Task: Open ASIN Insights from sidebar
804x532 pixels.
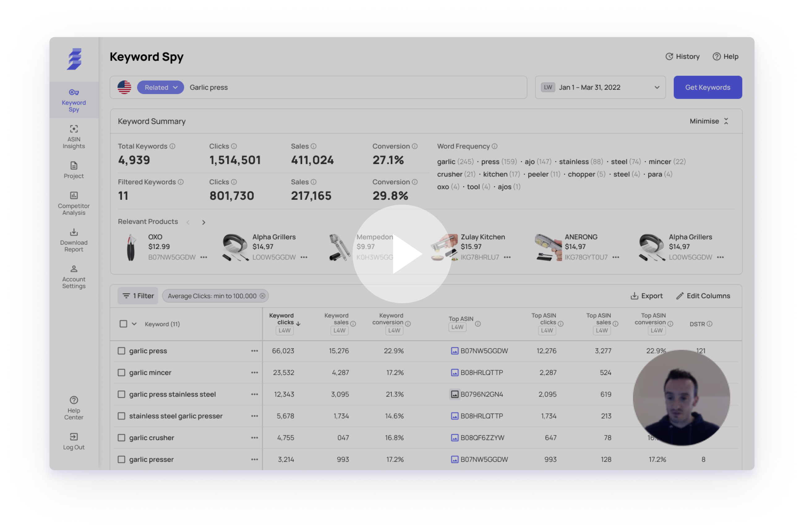Action: point(74,137)
